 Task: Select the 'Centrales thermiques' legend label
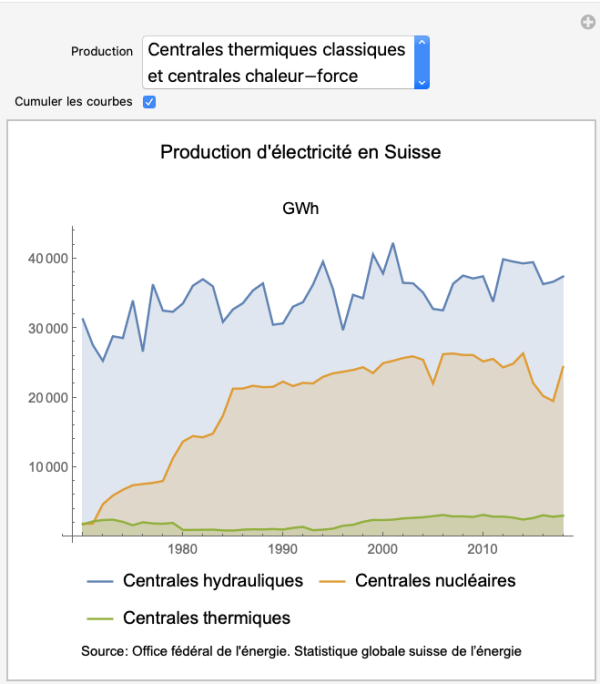206,619
